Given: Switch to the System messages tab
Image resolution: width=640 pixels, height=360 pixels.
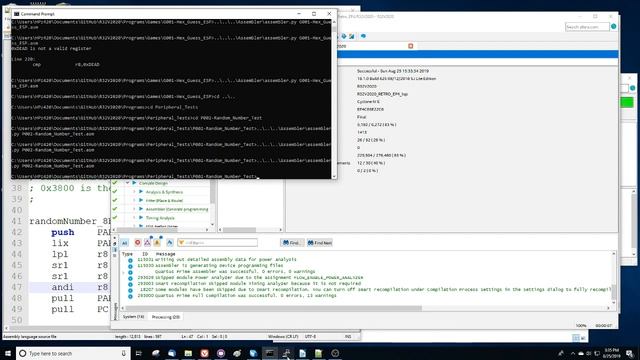Looking at the screenshot, I should (x=133, y=317).
